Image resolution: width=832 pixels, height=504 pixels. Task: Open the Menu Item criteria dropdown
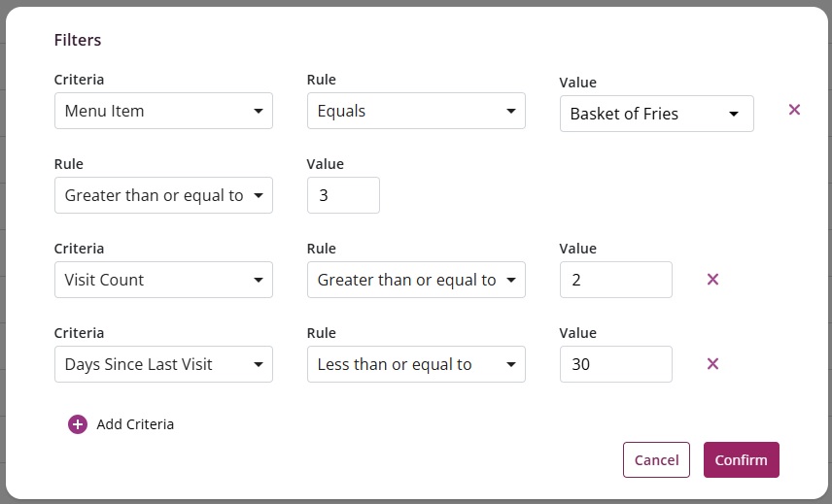163,111
